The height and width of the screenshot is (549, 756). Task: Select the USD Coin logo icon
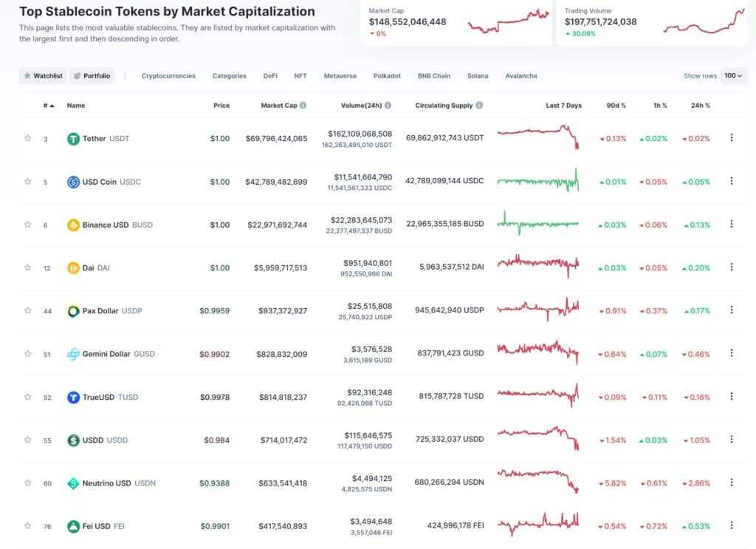coord(73,182)
